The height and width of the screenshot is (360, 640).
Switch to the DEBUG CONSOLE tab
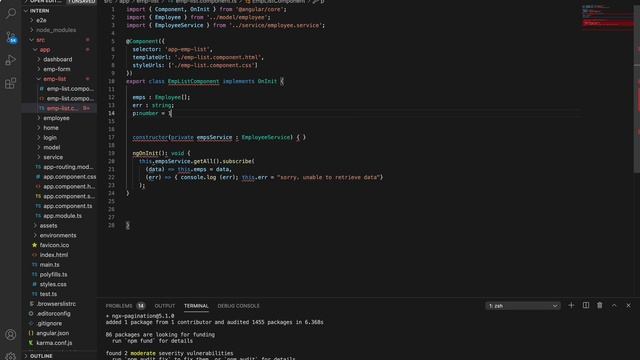[238, 306]
